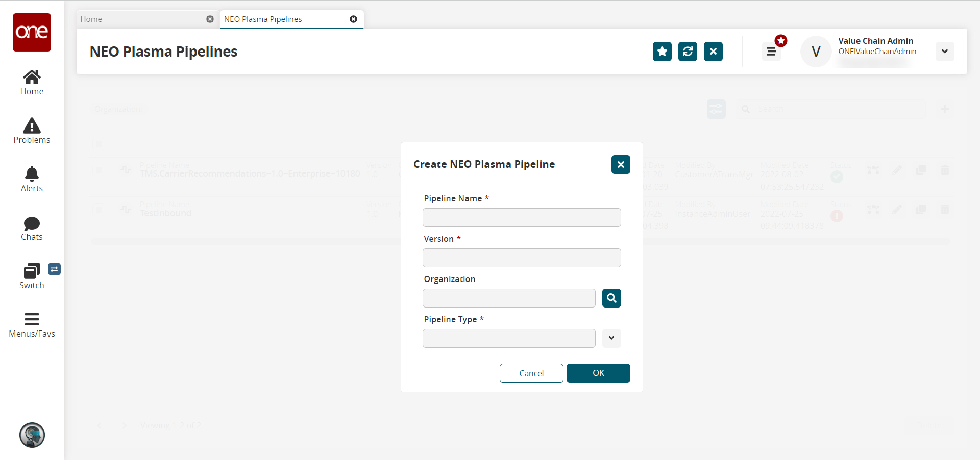Close the Create NEO Plasma Pipeline dialog
The width and height of the screenshot is (980, 460).
click(621, 165)
